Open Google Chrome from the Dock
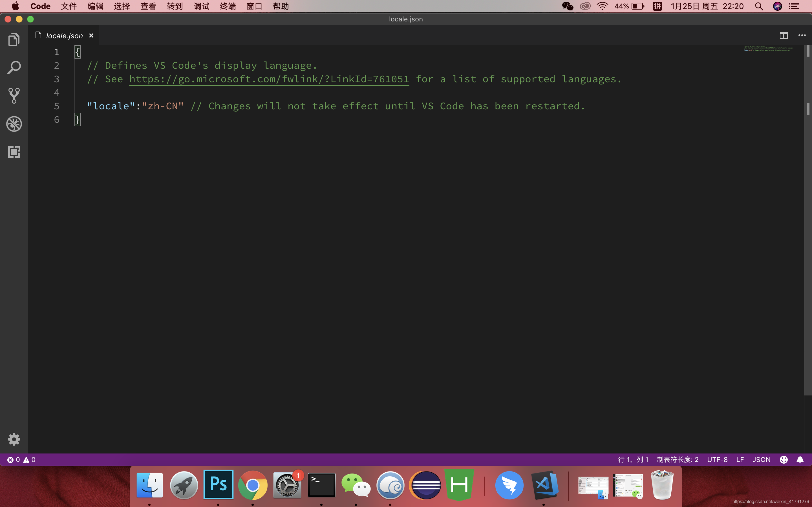 click(253, 485)
